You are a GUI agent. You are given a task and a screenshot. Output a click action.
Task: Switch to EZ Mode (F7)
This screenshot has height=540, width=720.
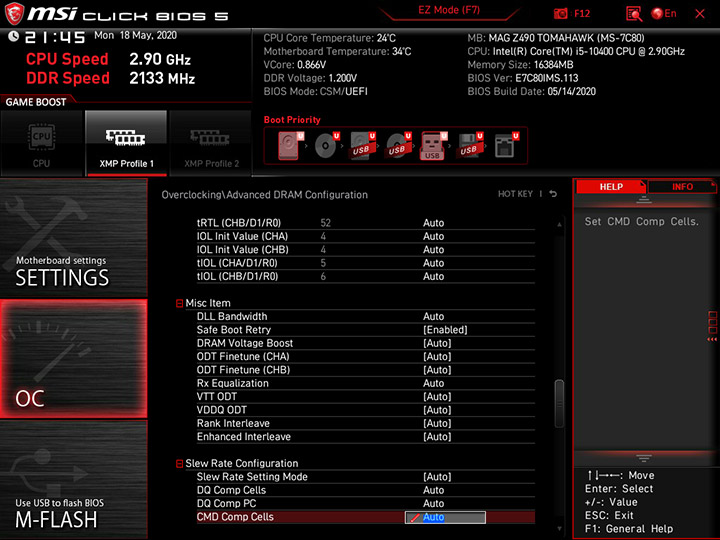click(449, 10)
